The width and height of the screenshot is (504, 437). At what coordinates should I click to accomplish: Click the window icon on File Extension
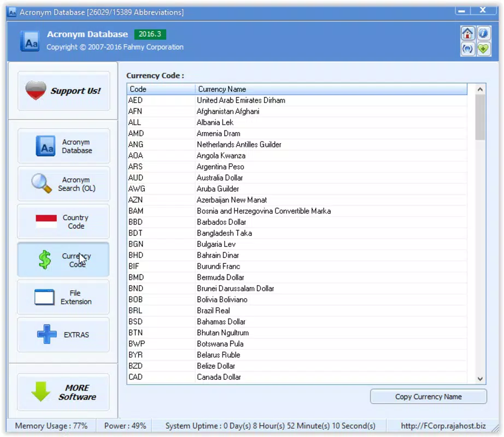coord(44,297)
